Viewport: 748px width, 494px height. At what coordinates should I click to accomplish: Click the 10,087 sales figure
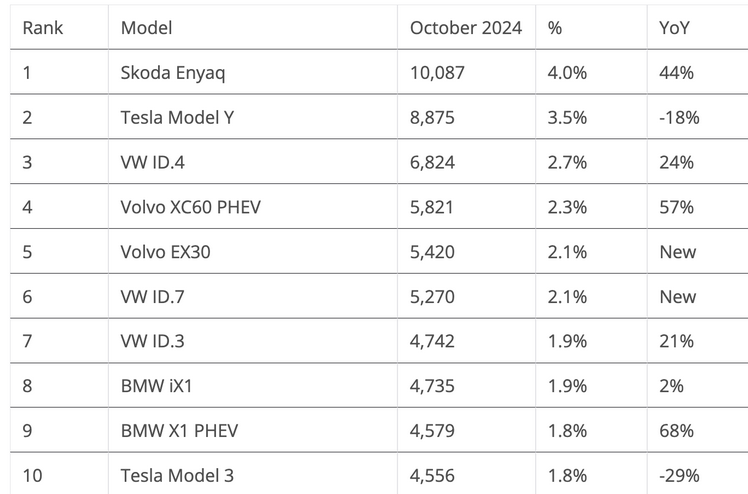(x=437, y=72)
